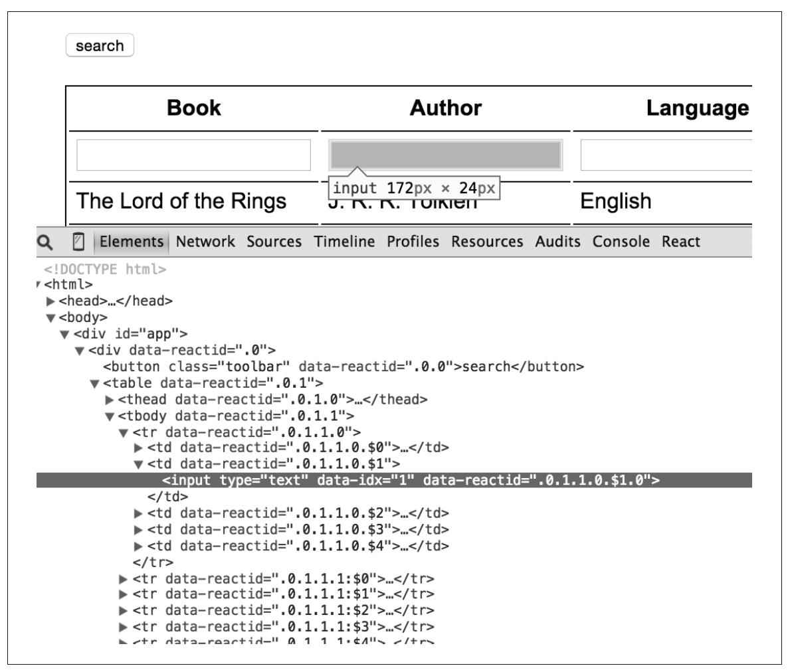Toggle the device mode phone icon

click(x=78, y=242)
